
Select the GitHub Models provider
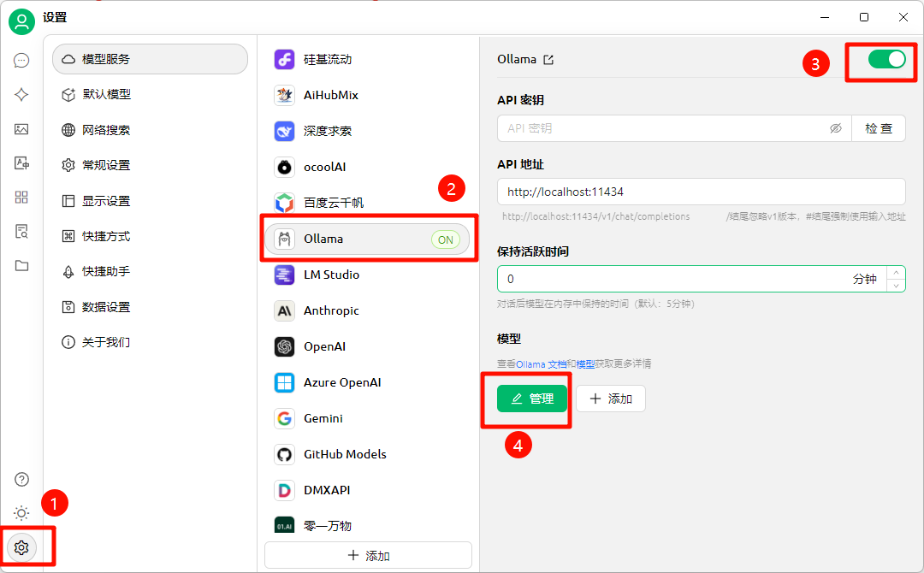click(x=367, y=455)
